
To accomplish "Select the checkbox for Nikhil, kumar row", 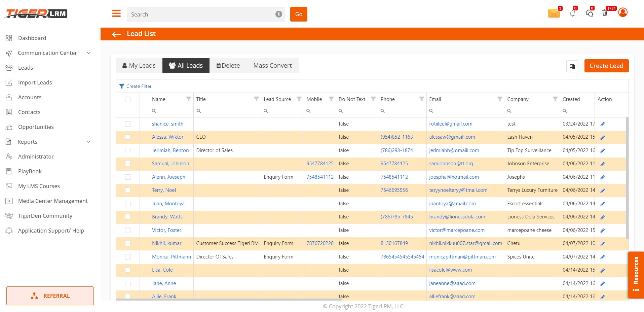I will tap(128, 243).
